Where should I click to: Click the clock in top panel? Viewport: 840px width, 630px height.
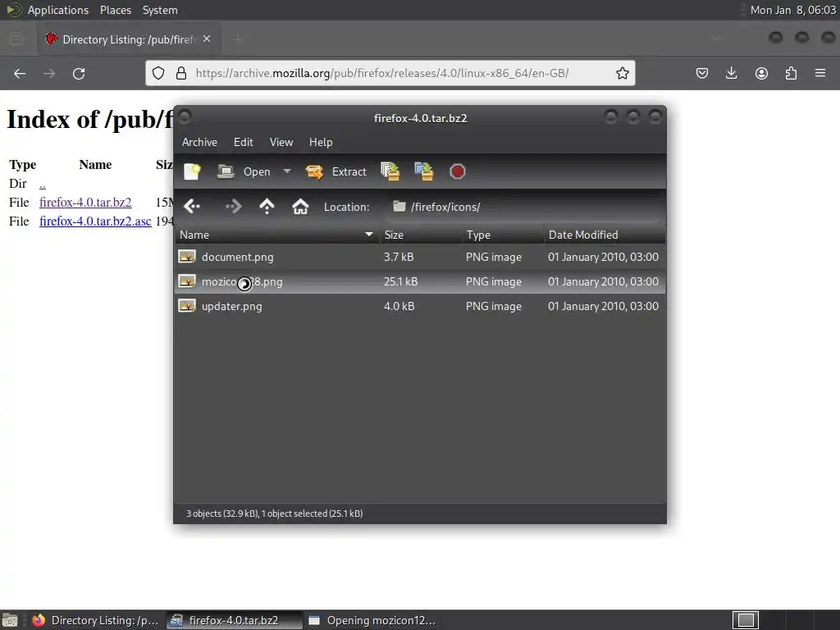pos(793,10)
